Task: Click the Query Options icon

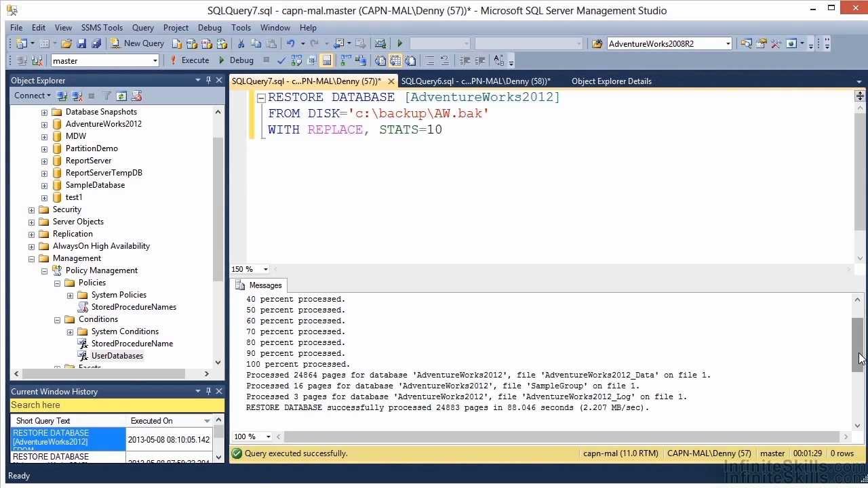Action: [311, 60]
